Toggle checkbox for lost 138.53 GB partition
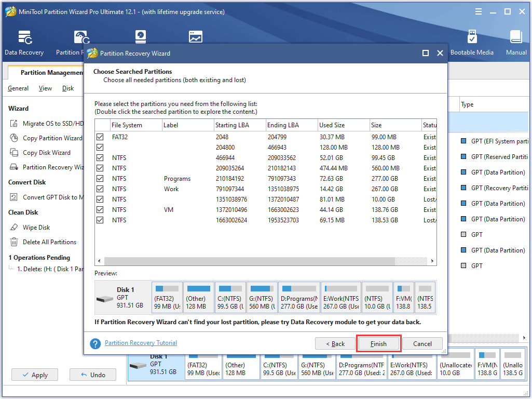The image size is (532, 399). 100,220
